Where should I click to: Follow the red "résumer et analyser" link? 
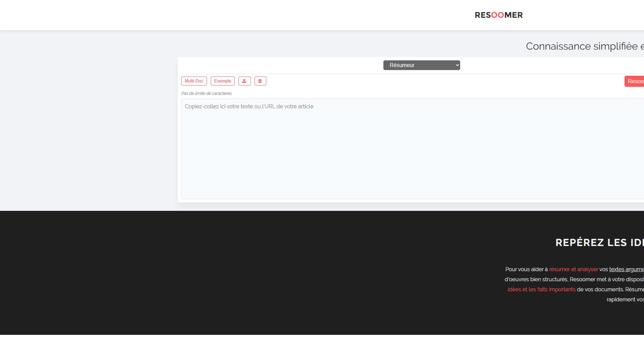click(x=574, y=269)
